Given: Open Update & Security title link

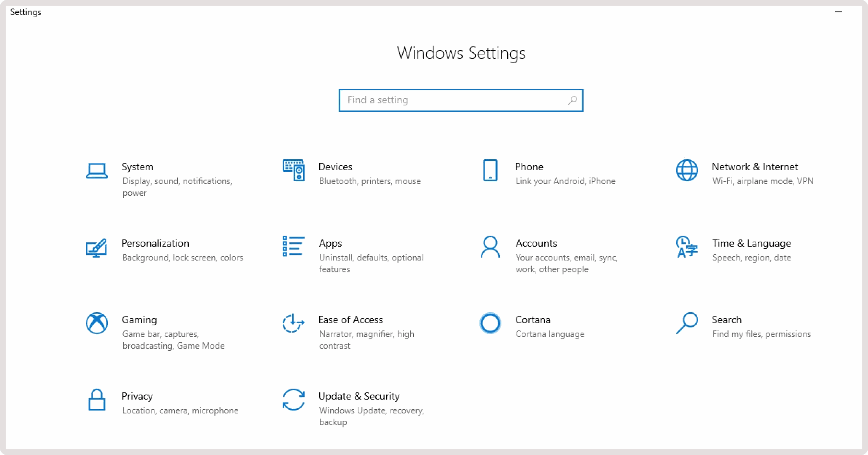Looking at the screenshot, I should (x=359, y=396).
